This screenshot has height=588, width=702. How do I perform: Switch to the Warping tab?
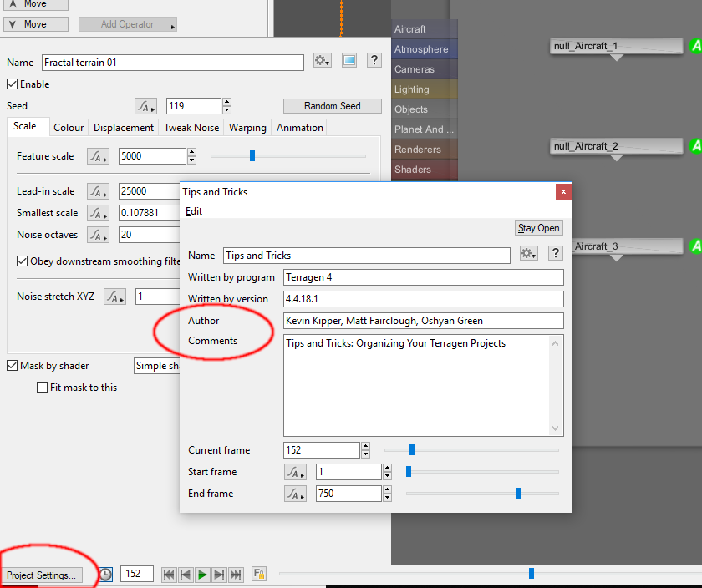coord(247,128)
